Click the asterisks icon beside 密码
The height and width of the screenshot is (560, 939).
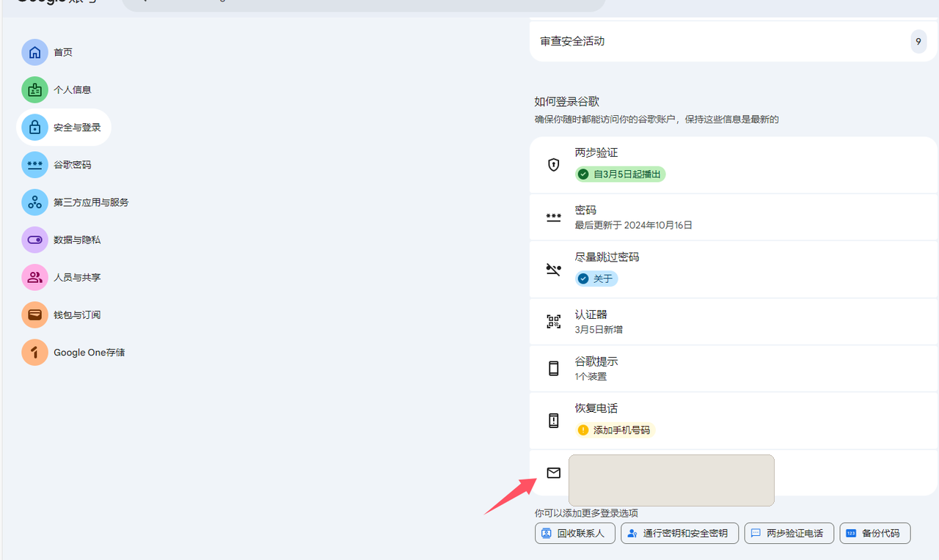(554, 217)
